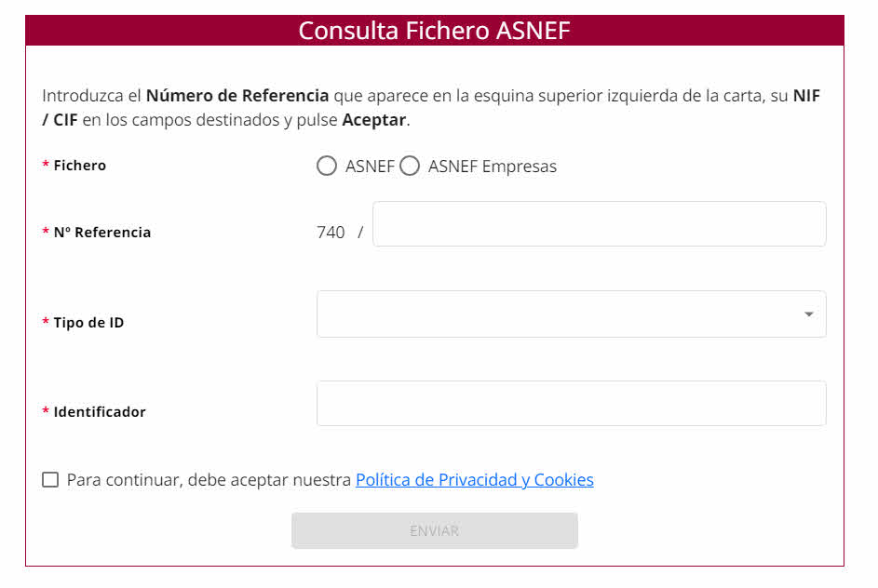Select the ASNEF radio button
The image size is (878, 588).
click(x=327, y=167)
